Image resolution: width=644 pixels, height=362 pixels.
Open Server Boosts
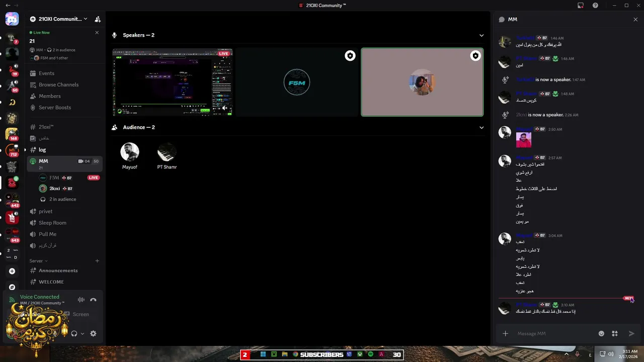pos(65,108)
